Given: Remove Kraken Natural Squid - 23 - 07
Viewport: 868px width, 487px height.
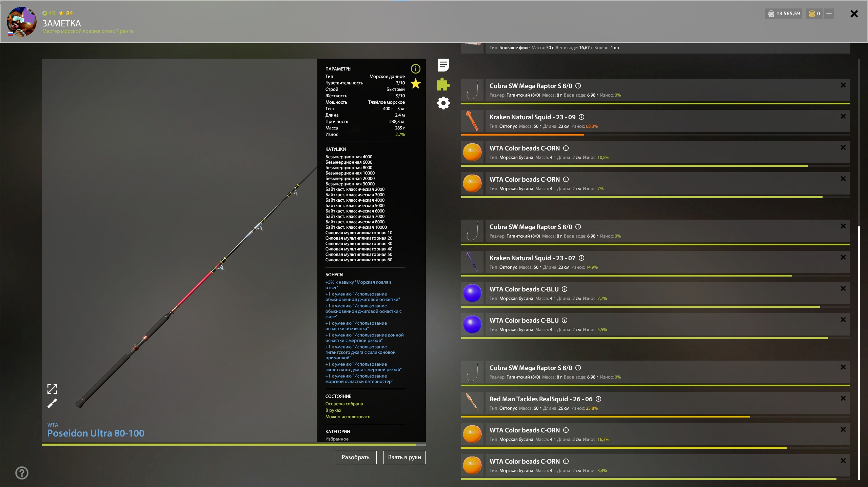Looking at the screenshot, I should coord(843,258).
